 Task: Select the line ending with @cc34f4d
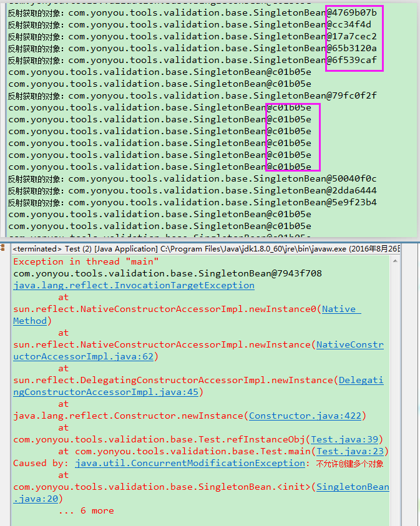click(x=190, y=24)
